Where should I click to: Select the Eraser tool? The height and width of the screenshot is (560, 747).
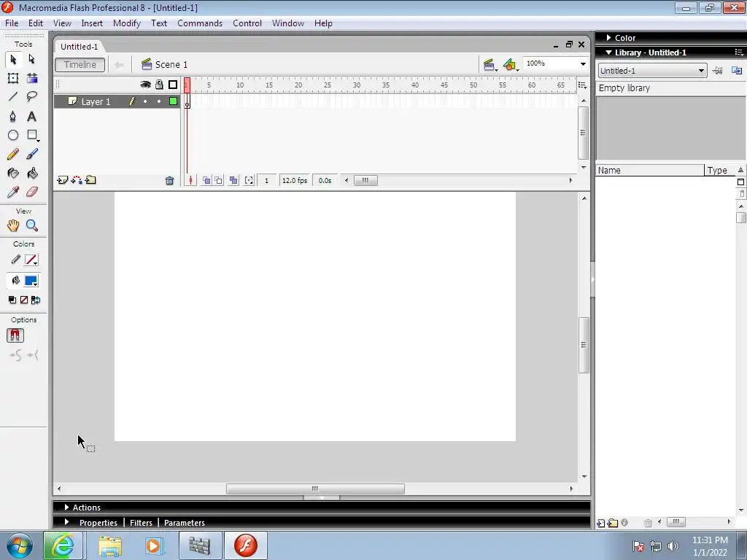tap(32, 192)
